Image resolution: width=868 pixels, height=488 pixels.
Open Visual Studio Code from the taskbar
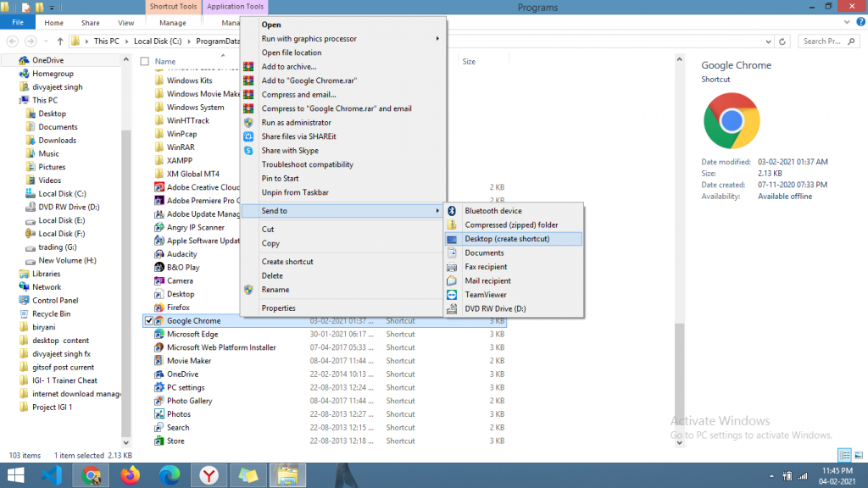(x=52, y=475)
